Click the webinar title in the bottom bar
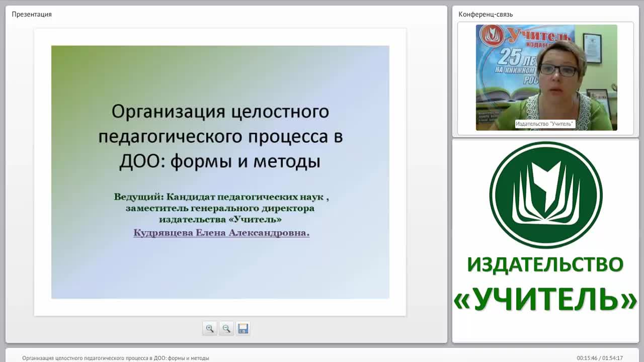The height and width of the screenshot is (362, 644). tap(116, 358)
